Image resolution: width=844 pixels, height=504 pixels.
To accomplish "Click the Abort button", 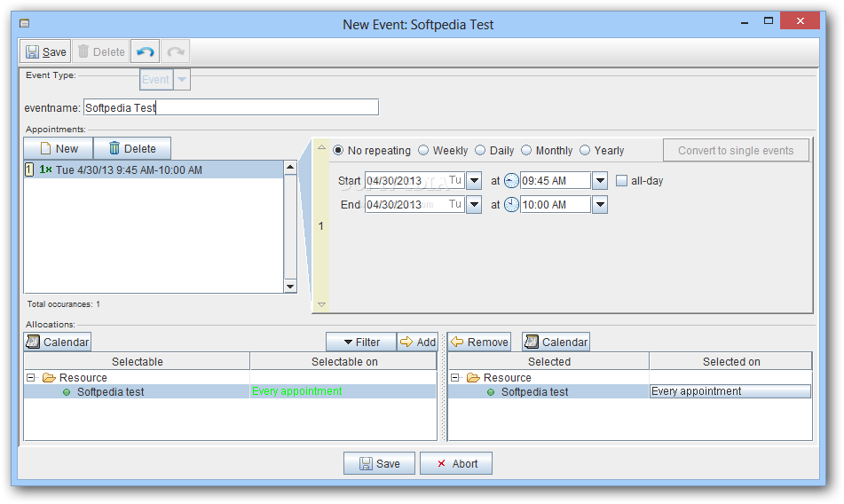I will pos(456,463).
